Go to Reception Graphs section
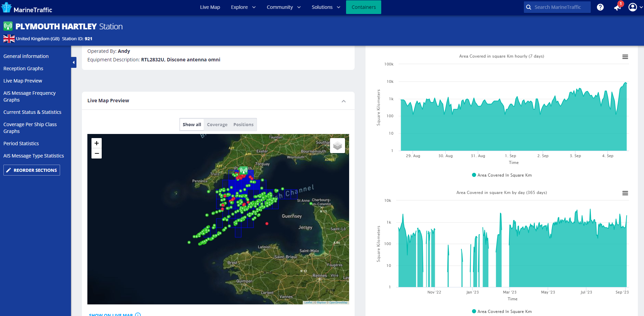Screen dimensions: 644x316 click(23, 69)
